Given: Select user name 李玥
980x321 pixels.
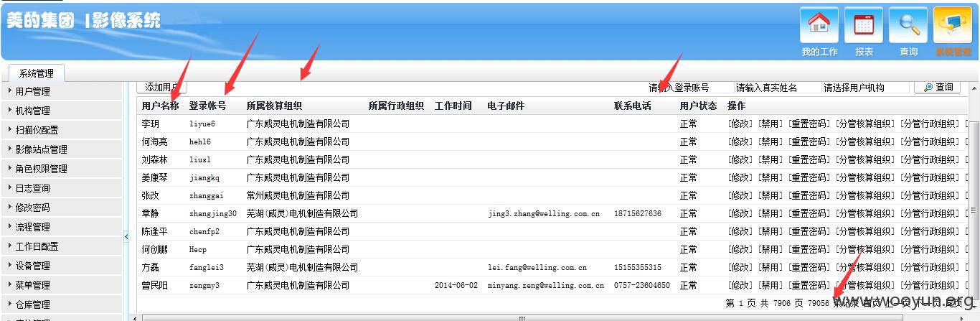Looking at the screenshot, I should [x=151, y=124].
